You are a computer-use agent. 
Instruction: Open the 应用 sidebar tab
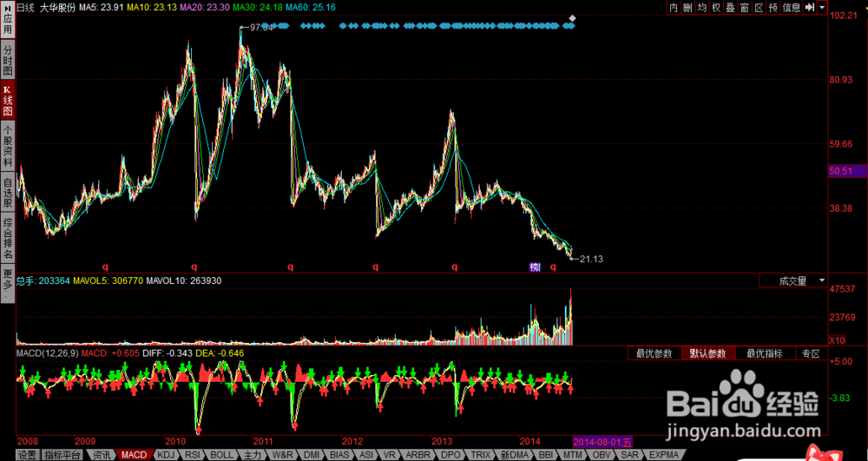[8, 21]
